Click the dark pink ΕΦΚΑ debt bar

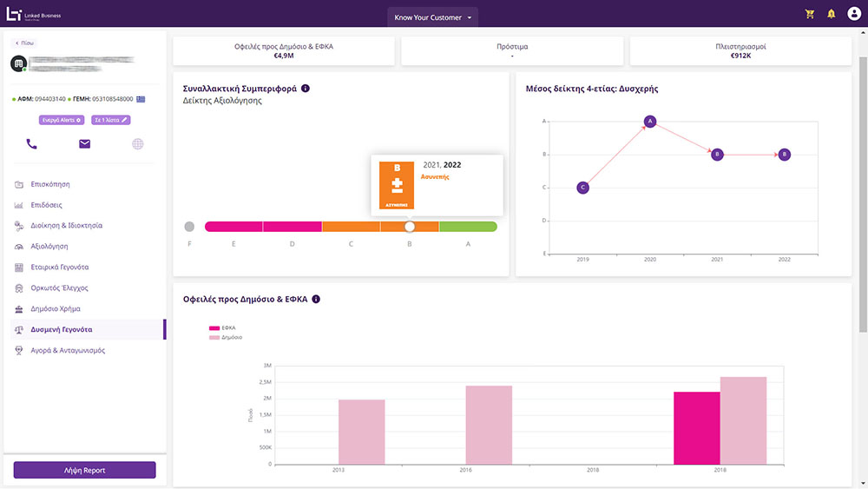click(697, 428)
